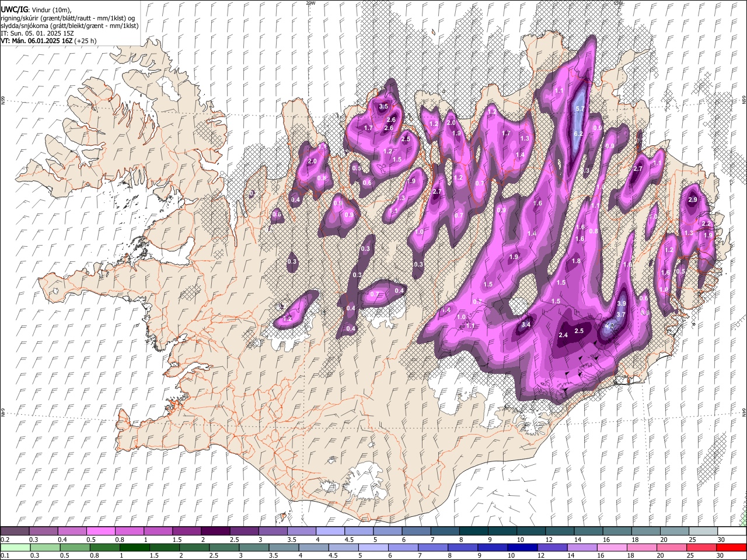The width and height of the screenshot is (747, 560).
Task: Click the 0.2 label on snow scale
Action: click(x=4, y=540)
